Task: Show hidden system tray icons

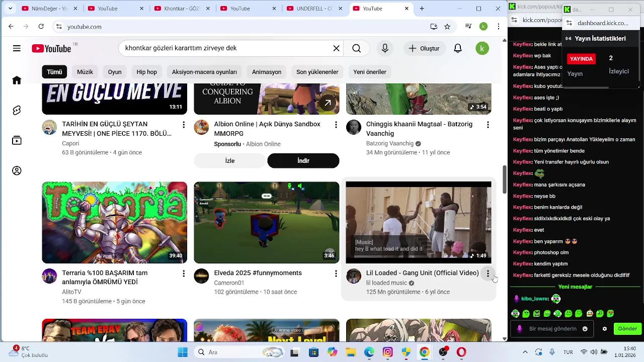Action: (x=525, y=352)
